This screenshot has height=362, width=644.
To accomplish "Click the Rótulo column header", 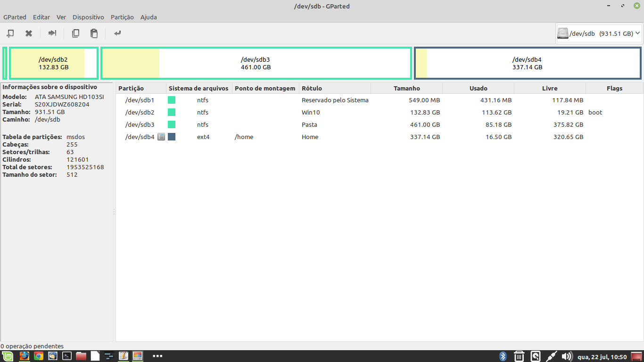I will [335, 88].
